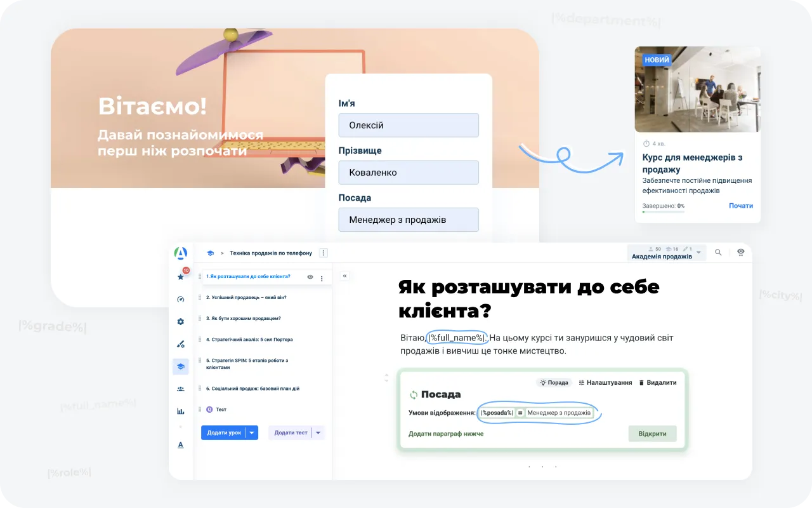Select the dashboard speedometer icon in sidebar

pos(180,298)
